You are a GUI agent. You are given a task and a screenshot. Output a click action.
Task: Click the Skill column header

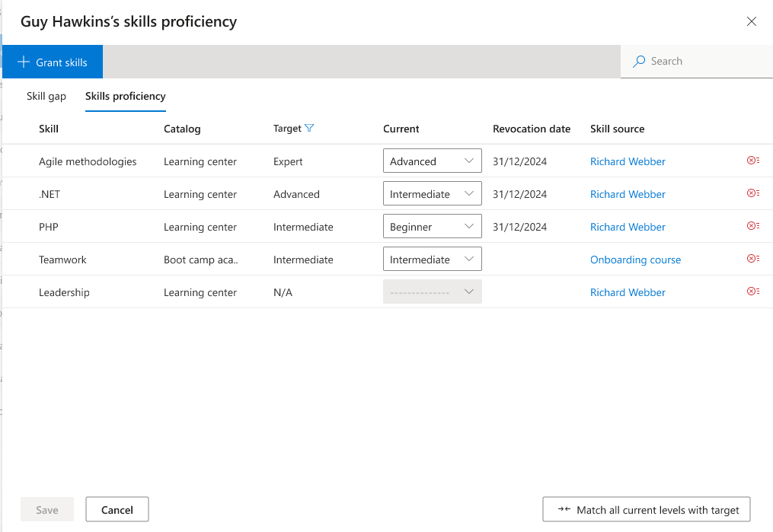coord(49,129)
